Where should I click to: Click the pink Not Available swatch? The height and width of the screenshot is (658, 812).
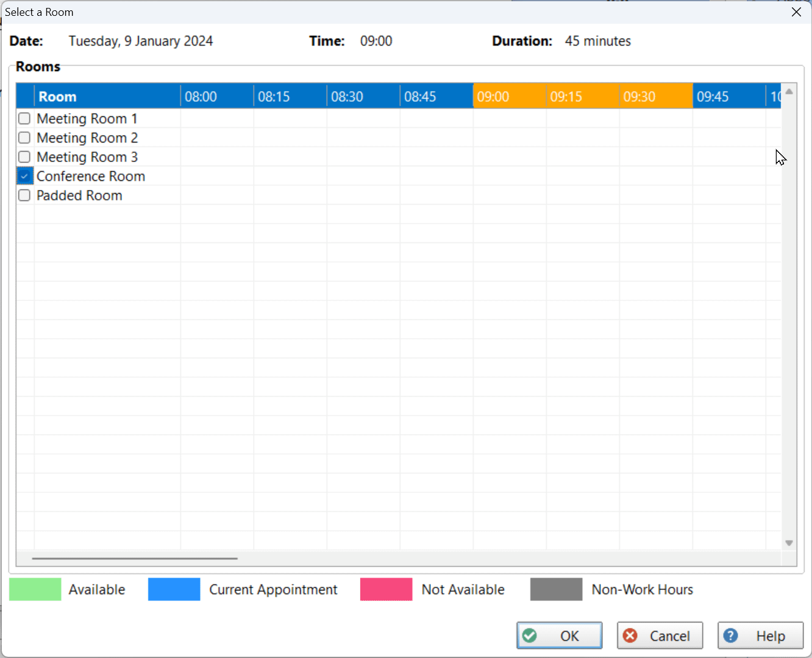(x=386, y=589)
